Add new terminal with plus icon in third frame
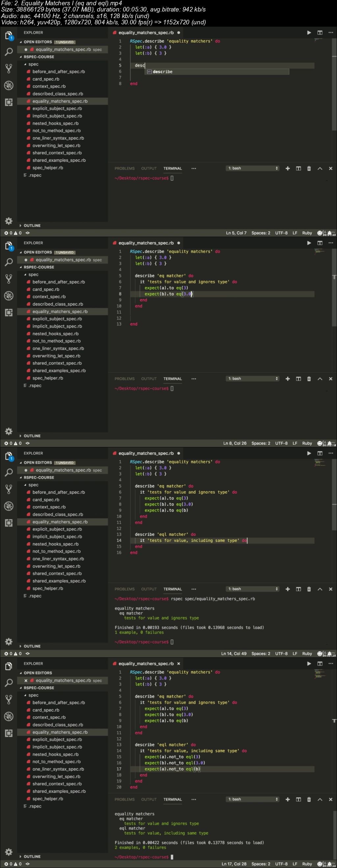 (x=287, y=589)
